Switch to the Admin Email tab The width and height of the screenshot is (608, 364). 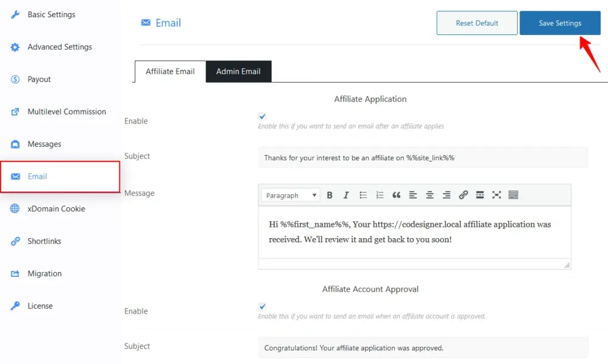point(239,71)
